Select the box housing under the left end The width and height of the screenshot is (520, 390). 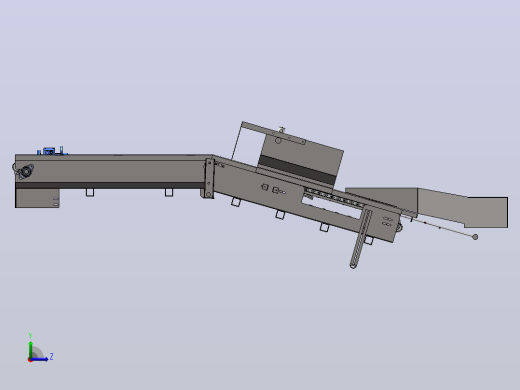click(37, 198)
